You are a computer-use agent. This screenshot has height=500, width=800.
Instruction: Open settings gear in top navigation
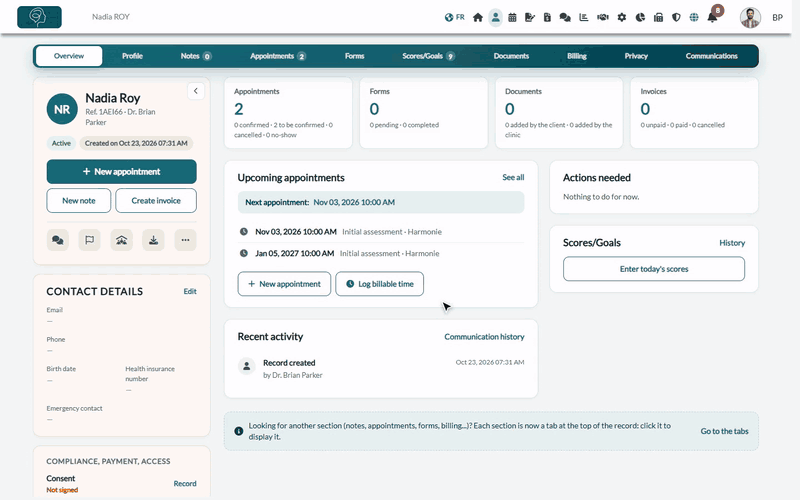621,17
